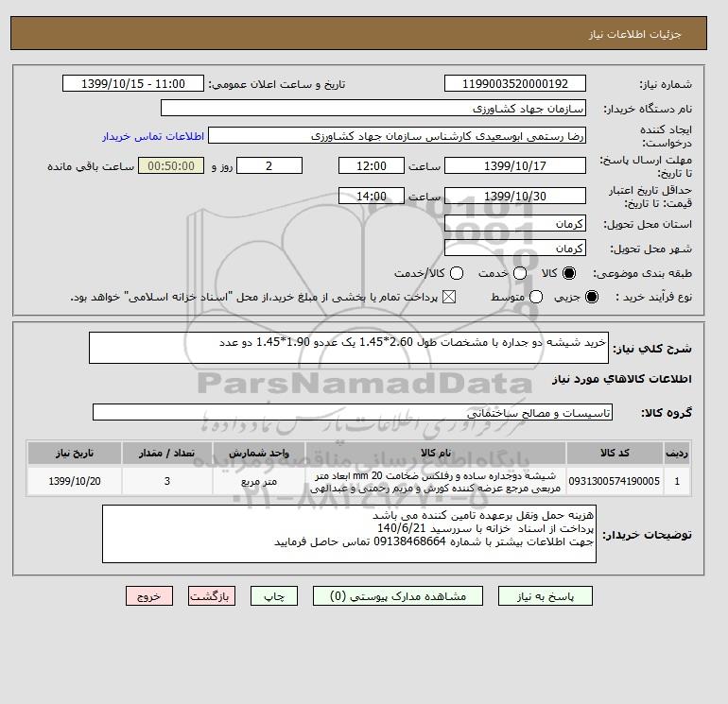Click the goods group field تاسیسات و مصالح ساختمانی
The width and height of the screenshot is (728, 704).
(353, 412)
